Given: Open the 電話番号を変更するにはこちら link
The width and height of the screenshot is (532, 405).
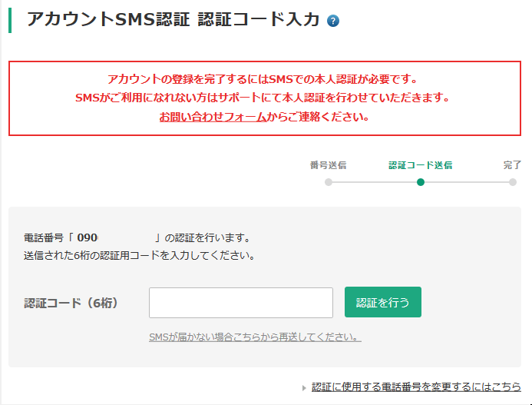Looking at the screenshot, I should [416, 387].
